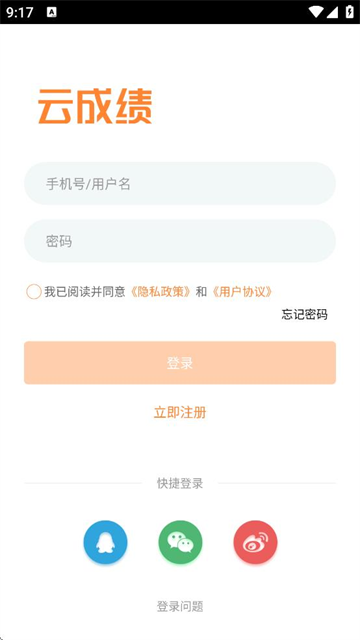This screenshot has width=360, height=640.
Task: Tap the battery charging icon in status bar
Action: tap(350, 12)
